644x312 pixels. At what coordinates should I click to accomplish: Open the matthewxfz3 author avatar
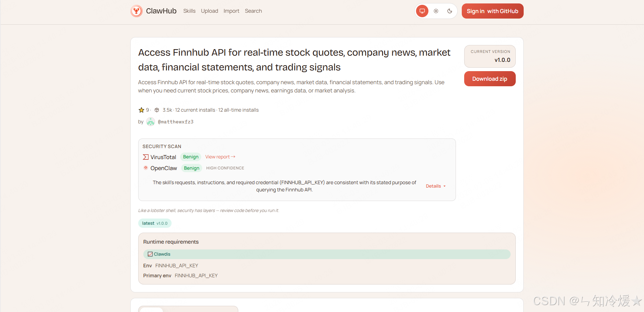(x=151, y=122)
